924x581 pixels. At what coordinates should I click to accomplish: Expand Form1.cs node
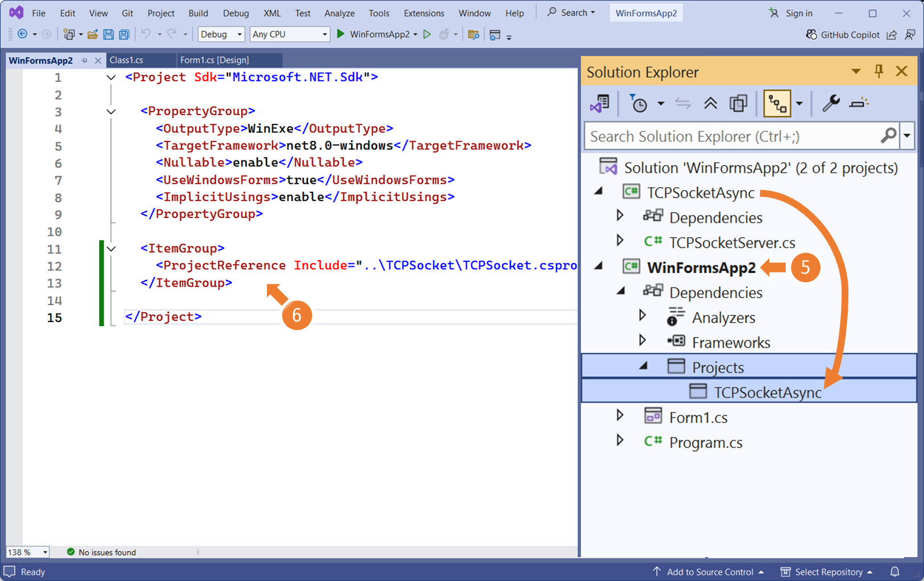[x=620, y=415]
